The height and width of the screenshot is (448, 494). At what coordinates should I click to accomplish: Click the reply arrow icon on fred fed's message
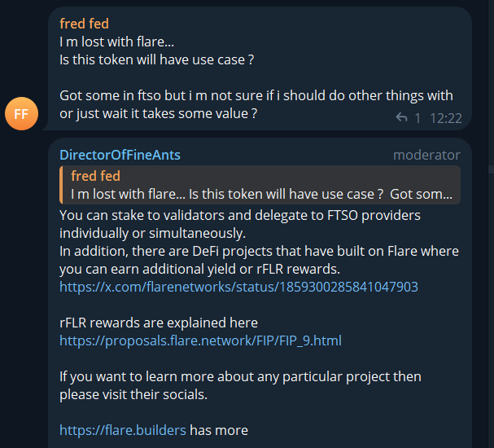[x=401, y=118]
